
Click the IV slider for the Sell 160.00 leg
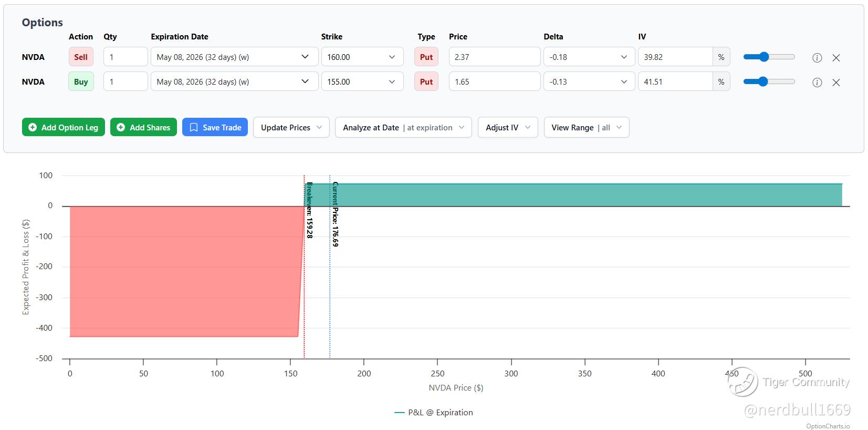[x=769, y=57]
